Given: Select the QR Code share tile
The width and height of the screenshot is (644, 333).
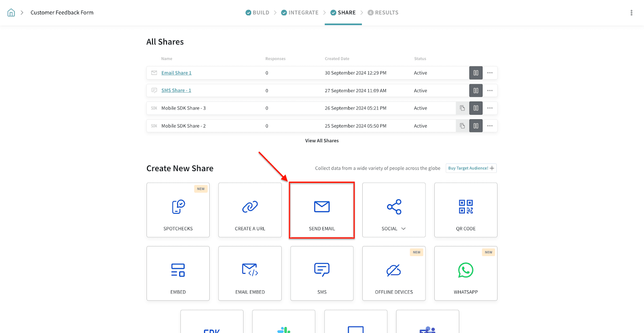Looking at the screenshot, I should tap(466, 210).
